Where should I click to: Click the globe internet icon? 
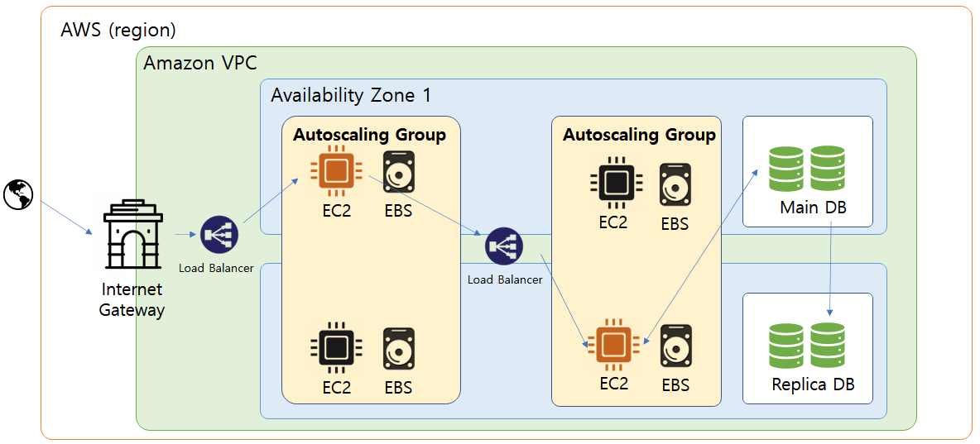pyautogui.click(x=18, y=193)
